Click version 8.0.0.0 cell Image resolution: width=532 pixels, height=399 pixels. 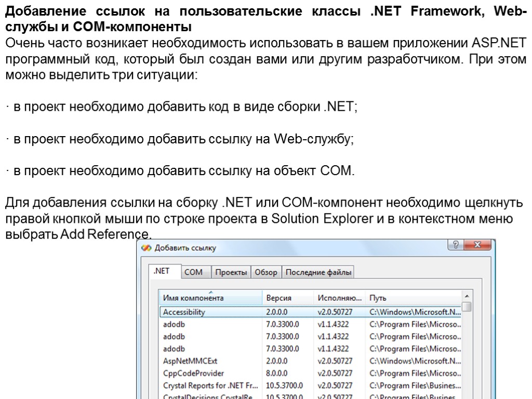(x=276, y=373)
